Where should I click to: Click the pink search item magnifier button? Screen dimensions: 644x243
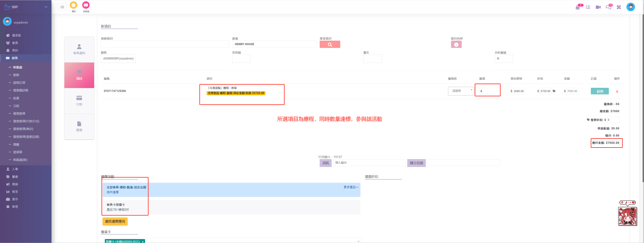tap(330, 45)
